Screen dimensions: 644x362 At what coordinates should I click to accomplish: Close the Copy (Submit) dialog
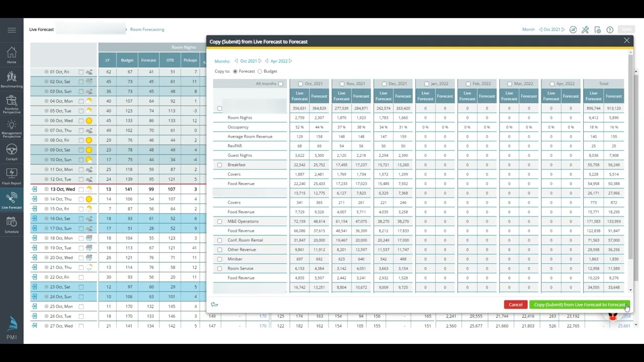(x=626, y=41)
